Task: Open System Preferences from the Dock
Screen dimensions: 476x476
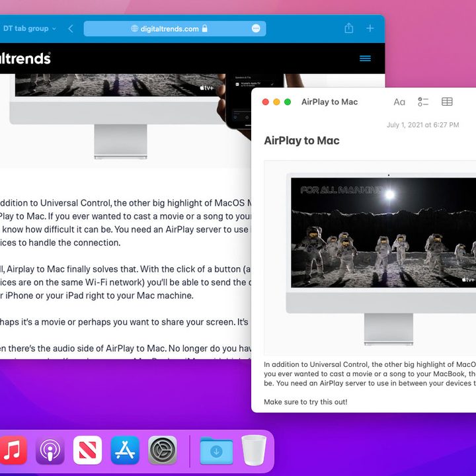Action: (x=163, y=450)
